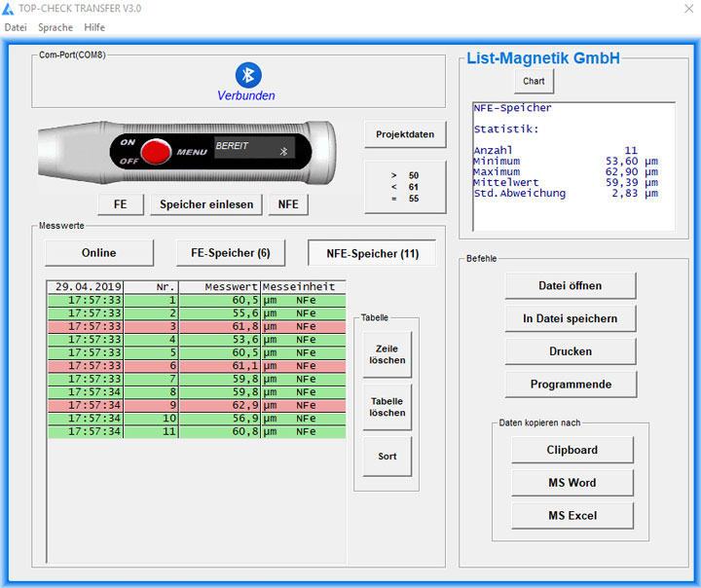This screenshot has width=701, height=588.
Task: Open the Sprache menu
Action: [55, 27]
